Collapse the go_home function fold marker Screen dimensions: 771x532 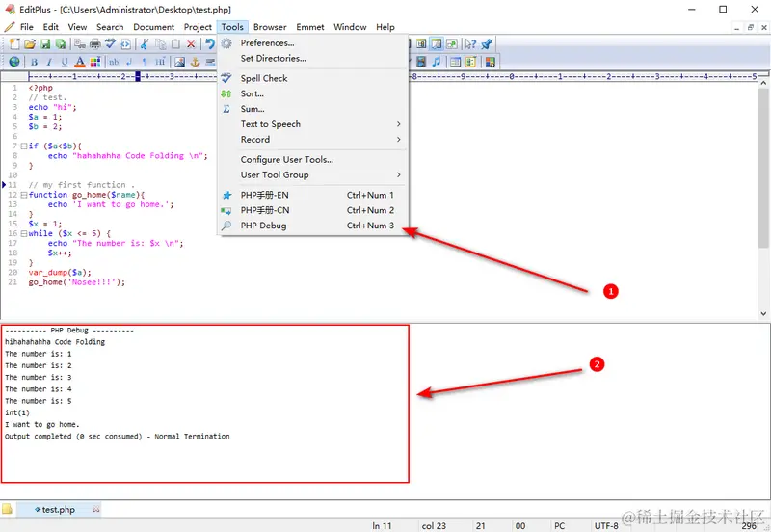click(23, 195)
